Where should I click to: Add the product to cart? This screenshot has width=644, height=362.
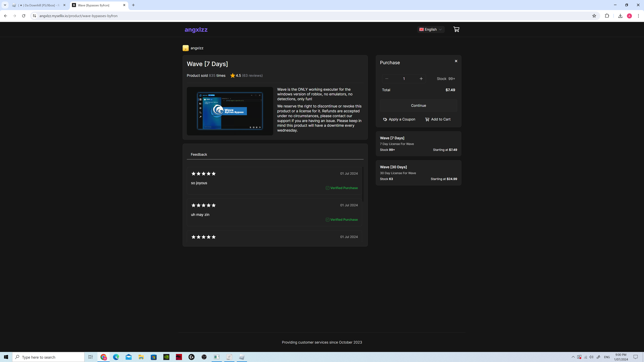tap(438, 119)
